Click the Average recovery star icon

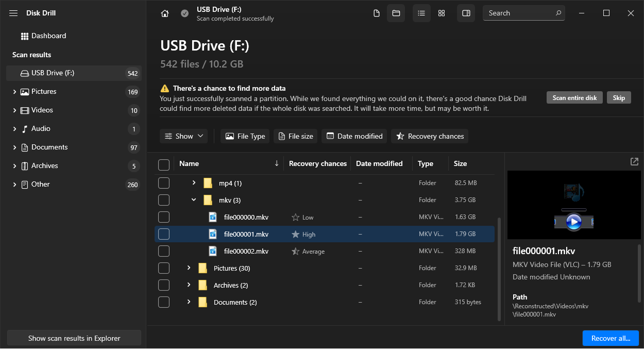point(295,252)
